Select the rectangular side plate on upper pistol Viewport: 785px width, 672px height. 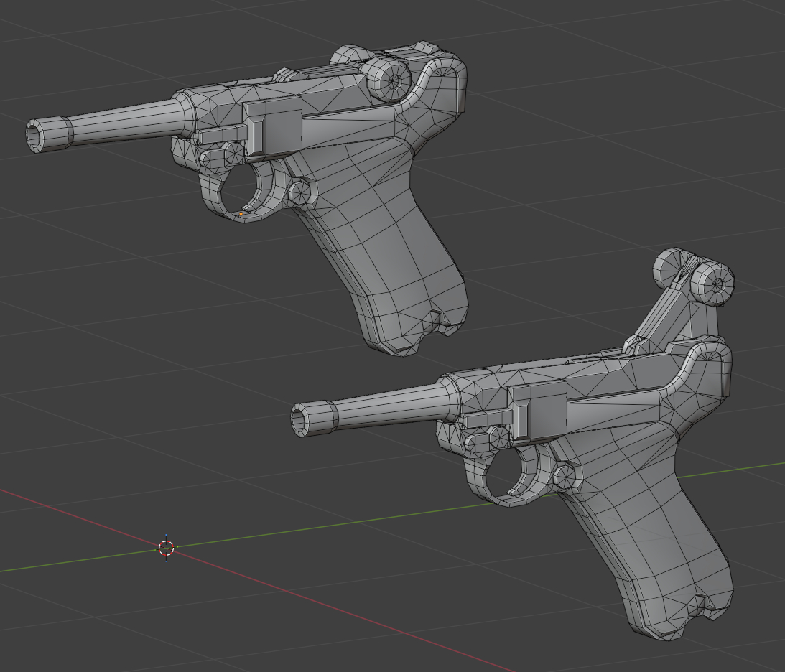(x=272, y=128)
